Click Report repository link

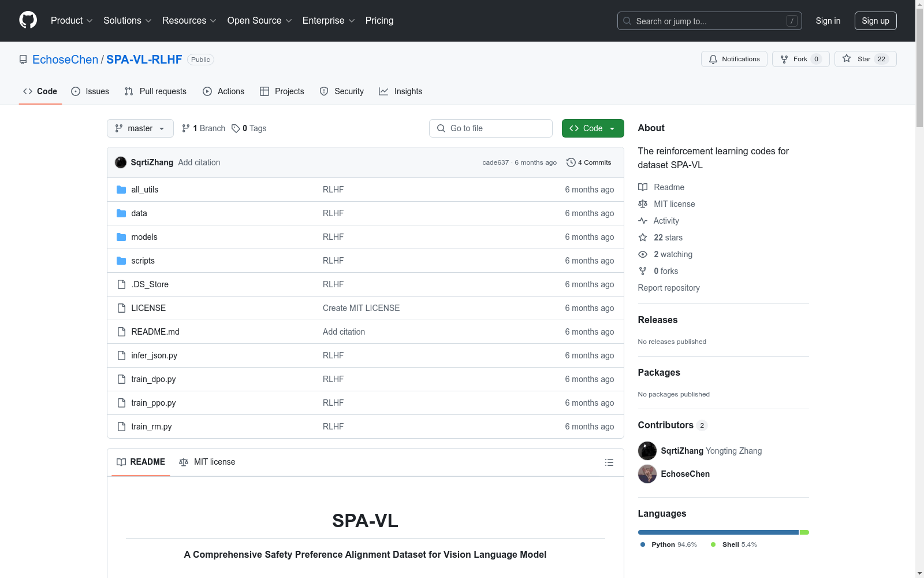(669, 288)
